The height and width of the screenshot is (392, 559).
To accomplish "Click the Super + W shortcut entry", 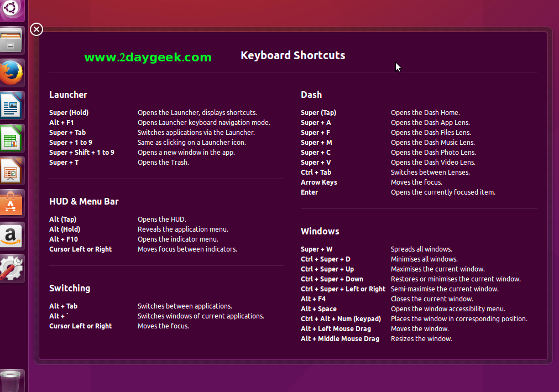I will coord(316,249).
